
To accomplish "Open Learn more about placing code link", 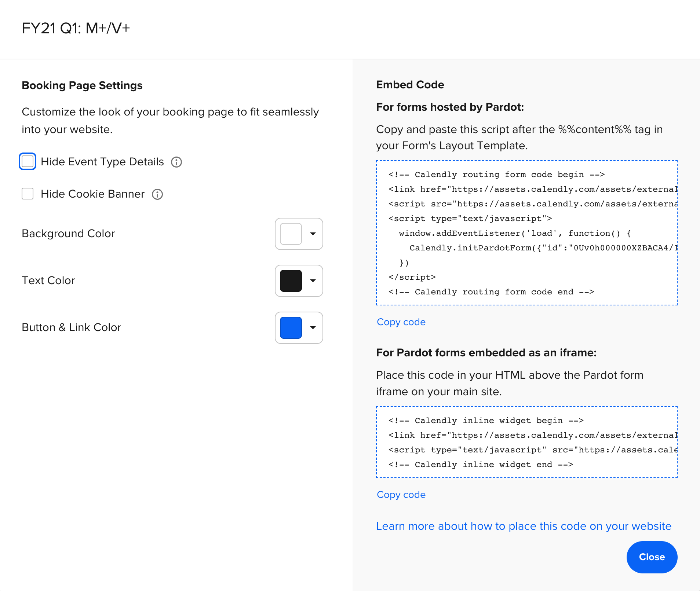I will (x=524, y=526).
